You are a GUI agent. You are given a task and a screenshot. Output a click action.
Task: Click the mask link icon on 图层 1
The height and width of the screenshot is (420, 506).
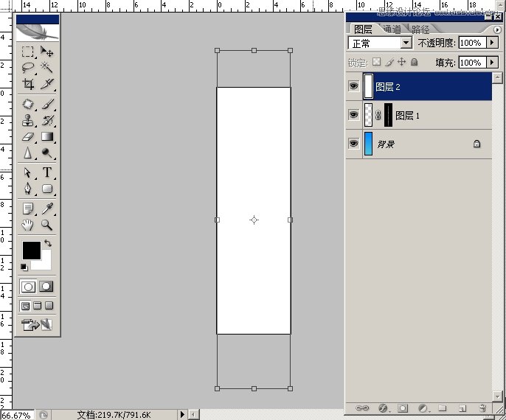click(x=378, y=115)
